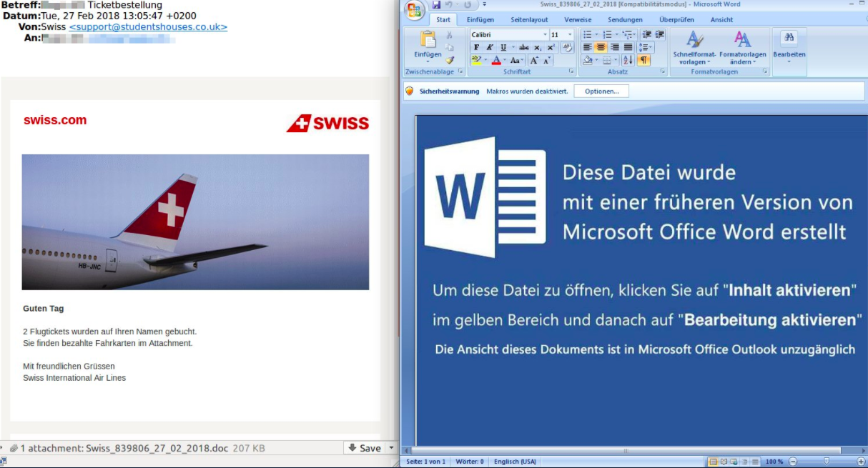
Task: Align text to the left
Action: (x=588, y=47)
